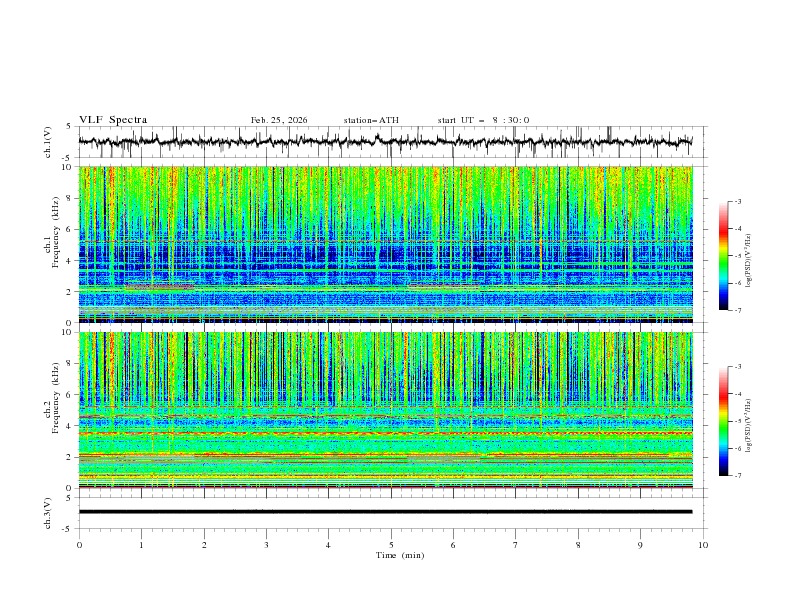The height and width of the screenshot is (612, 792).
Task: Click the start UT time text
Action: [483, 120]
